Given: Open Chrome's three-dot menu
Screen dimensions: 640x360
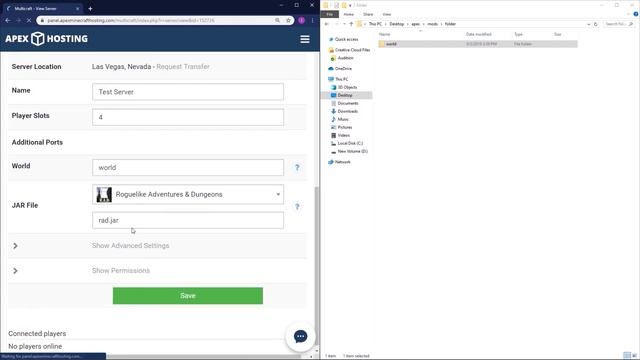Looking at the screenshot, I should coord(313,20).
